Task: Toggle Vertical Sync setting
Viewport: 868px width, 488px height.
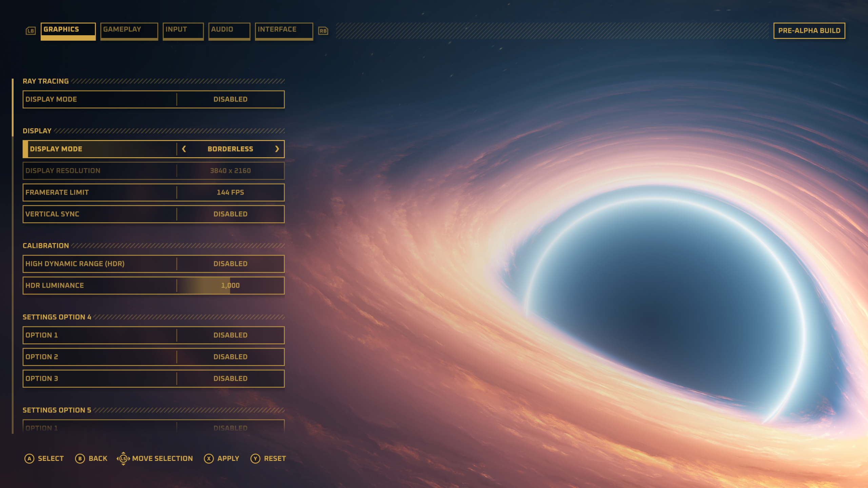Action: pos(230,214)
